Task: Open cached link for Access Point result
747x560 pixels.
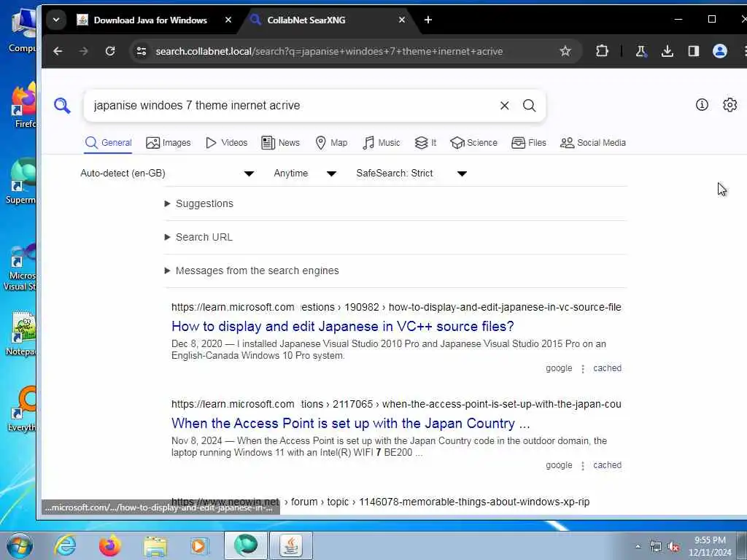Action: [607, 465]
